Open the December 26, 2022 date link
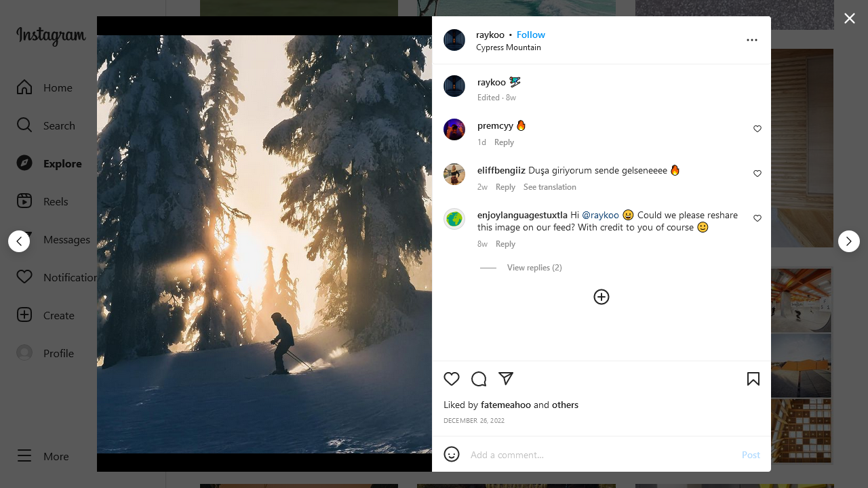This screenshot has width=868, height=488. (474, 421)
